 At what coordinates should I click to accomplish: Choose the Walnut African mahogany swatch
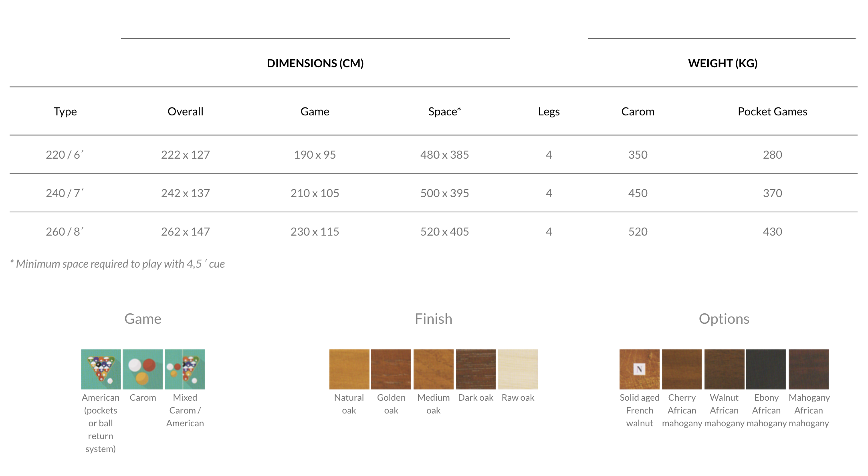pyautogui.click(x=724, y=369)
